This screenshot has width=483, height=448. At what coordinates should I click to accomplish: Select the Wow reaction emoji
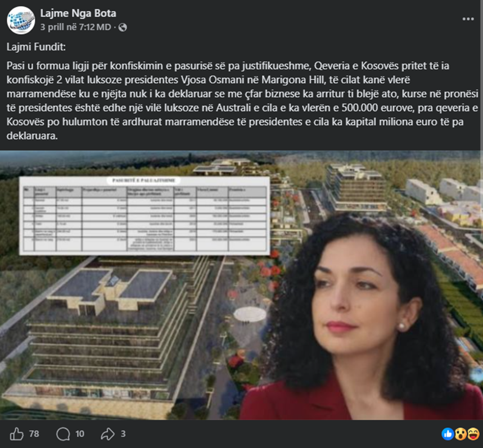pos(460,434)
